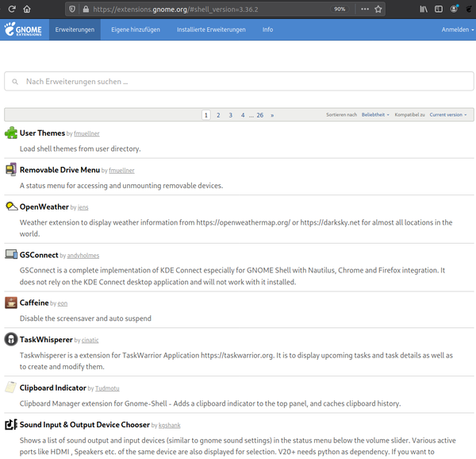Image resolution: width=476 pixels, height=459 pixels.
Task: Visit author fmuellner under User Themes
Action: pos(86,133)
